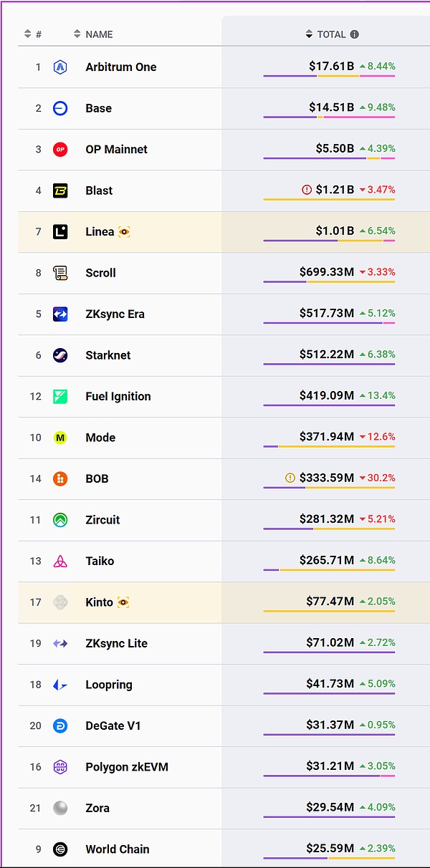
Task: Click the BOB orange logo icon
Action: (60, 478)
